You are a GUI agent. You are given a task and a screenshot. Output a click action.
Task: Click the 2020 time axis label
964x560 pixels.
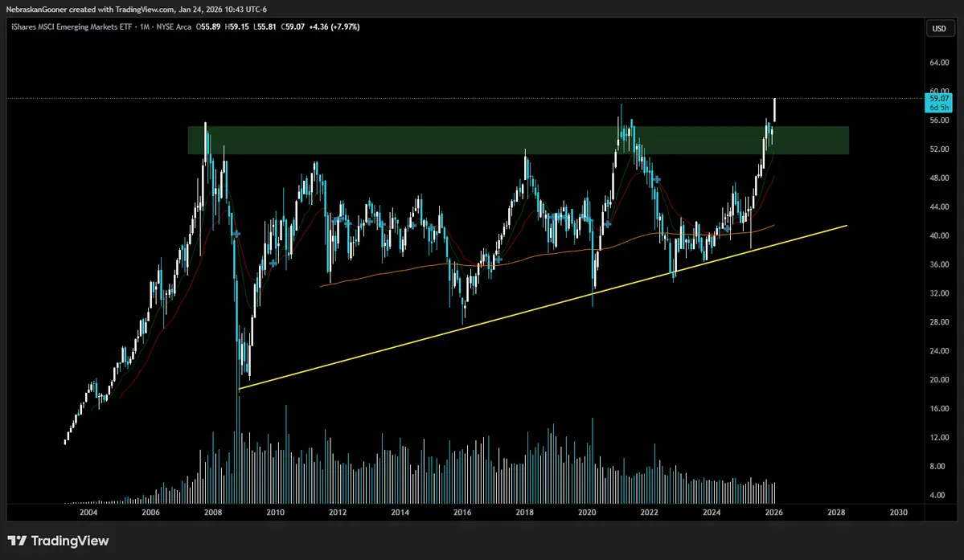click(587, 513)
